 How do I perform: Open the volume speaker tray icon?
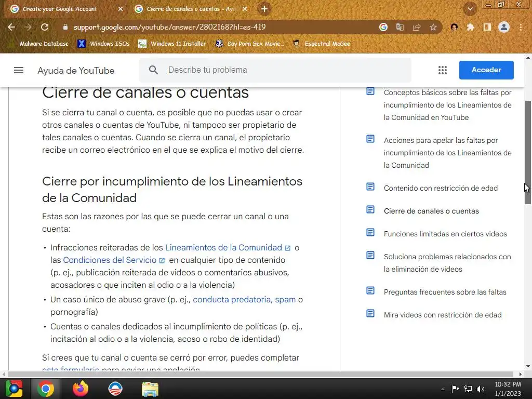[481, 389]
